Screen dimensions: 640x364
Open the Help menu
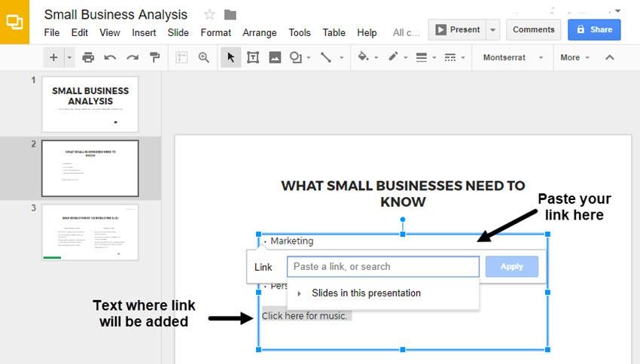click(367, 32)
